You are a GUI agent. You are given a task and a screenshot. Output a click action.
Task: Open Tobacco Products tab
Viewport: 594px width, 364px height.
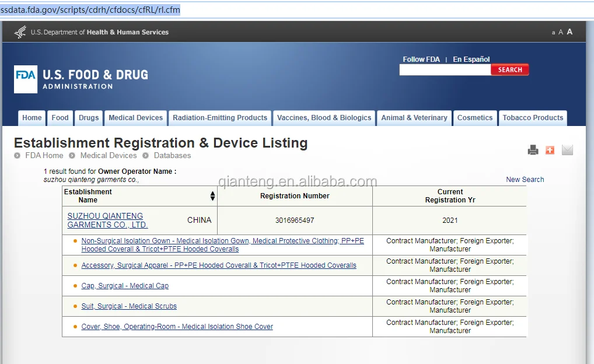[533, 118]
